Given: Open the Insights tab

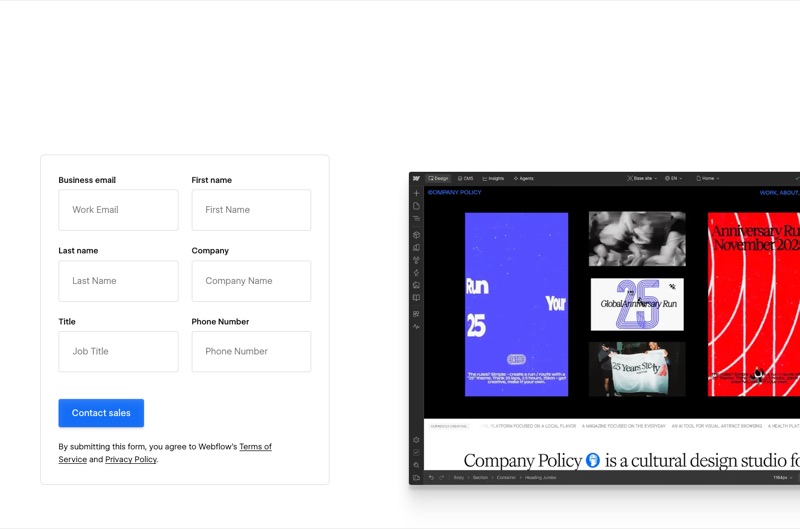Looking at the screenshot, I should pyautogui.click(x=493, y=179).
